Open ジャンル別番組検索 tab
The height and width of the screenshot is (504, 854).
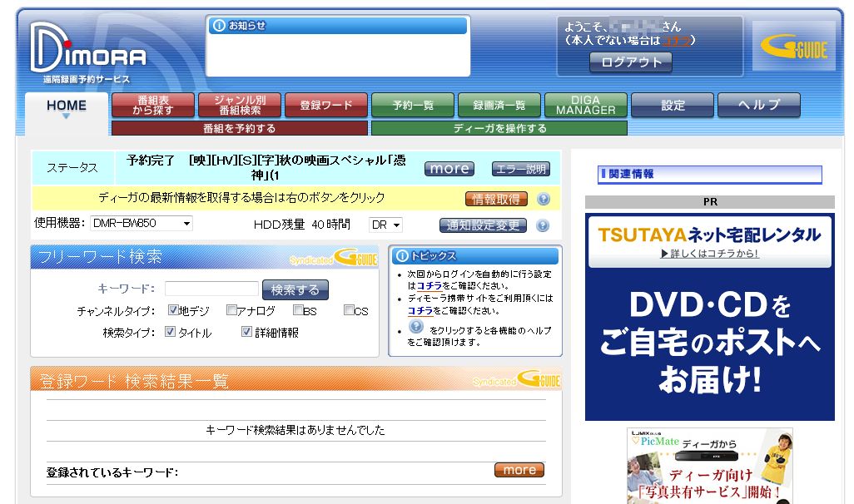[240, 105]
